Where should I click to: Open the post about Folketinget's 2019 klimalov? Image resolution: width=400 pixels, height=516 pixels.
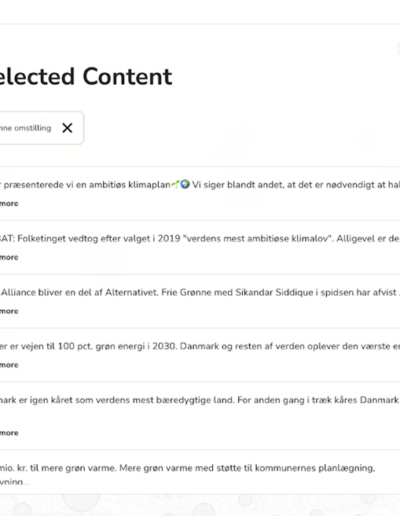click(200, 239)
